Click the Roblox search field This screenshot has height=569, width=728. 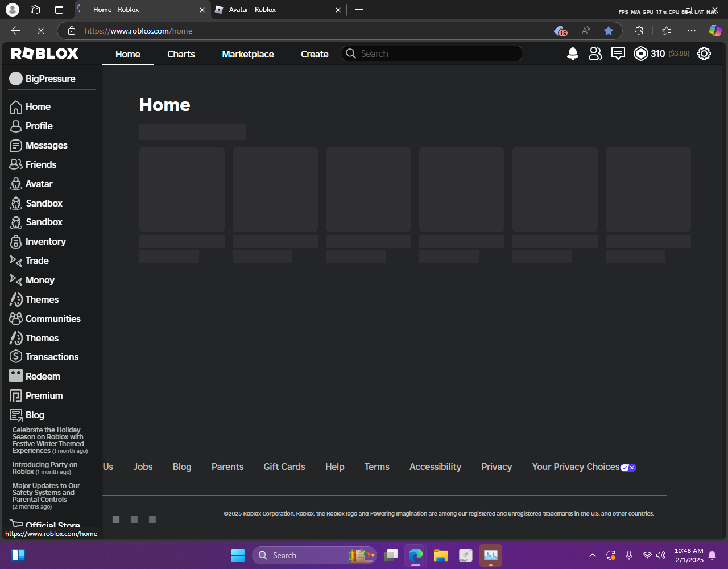coord(432,53)
